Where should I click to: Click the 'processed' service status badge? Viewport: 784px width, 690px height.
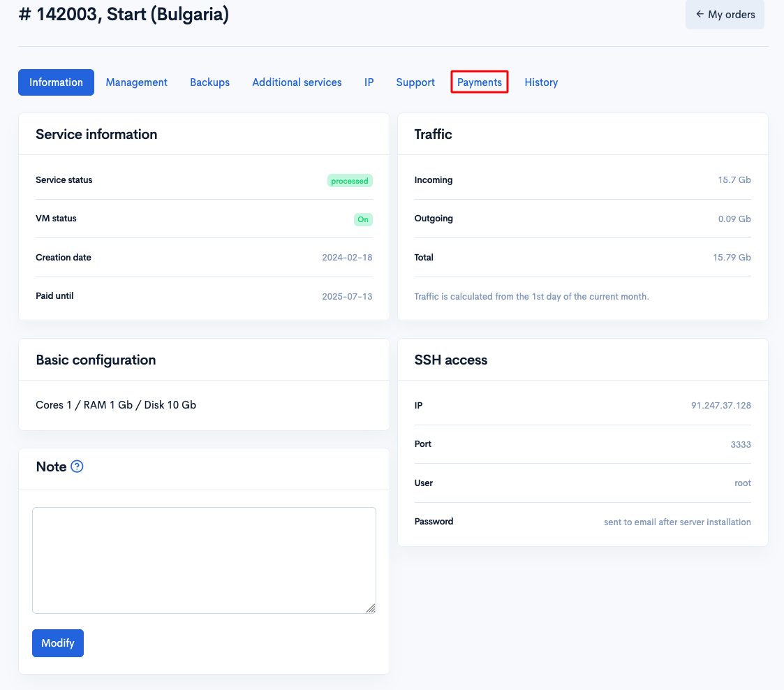click(x=350, y=180)
